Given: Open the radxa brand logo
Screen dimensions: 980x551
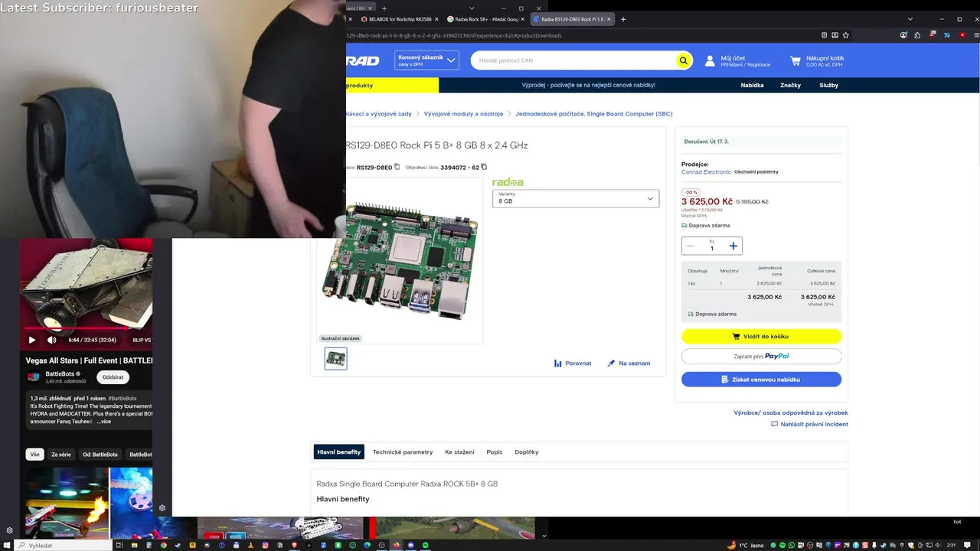Looking at the screenshot, I should 508,182.
